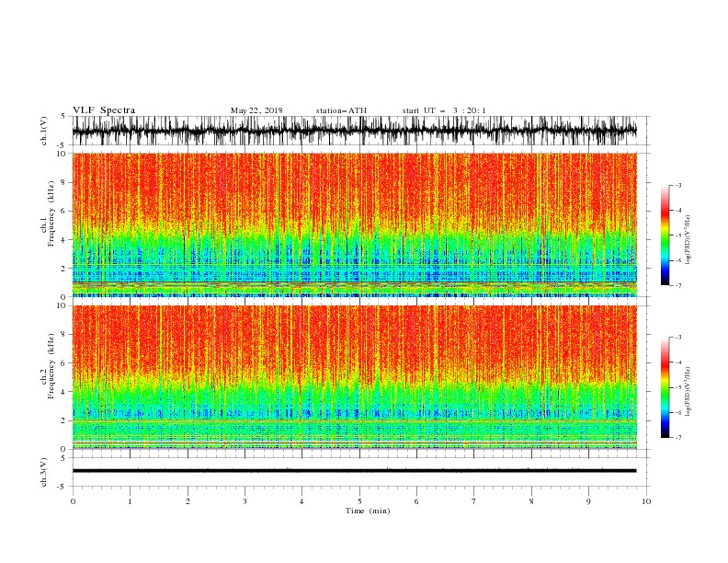Click the time axis tick label "0"
Image resolution: width=728 pixels, height=563 pixels.
[x=73, y=501]
